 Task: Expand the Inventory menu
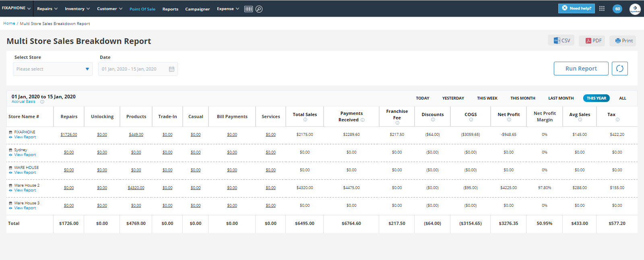(77, 9)
